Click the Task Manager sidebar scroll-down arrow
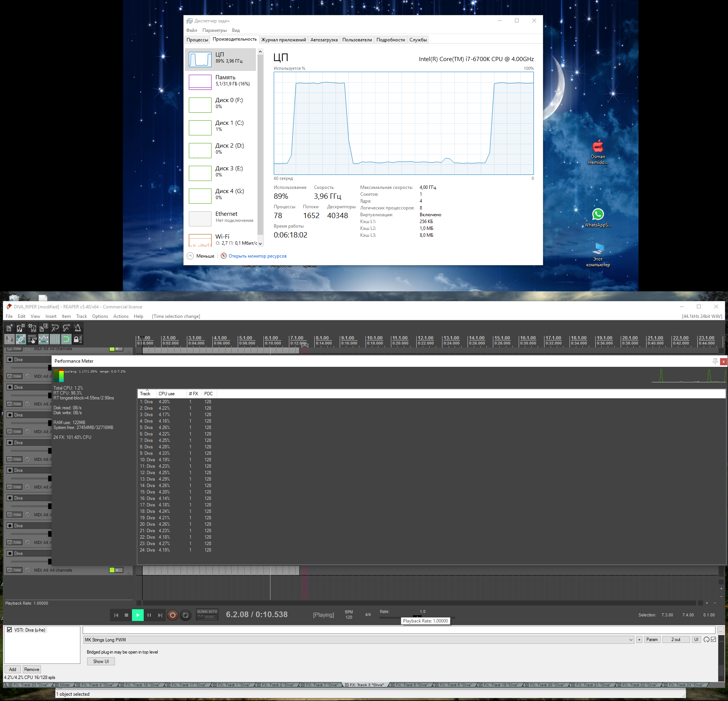Viewport: 728px width, 701px height. tap(260, 244)
